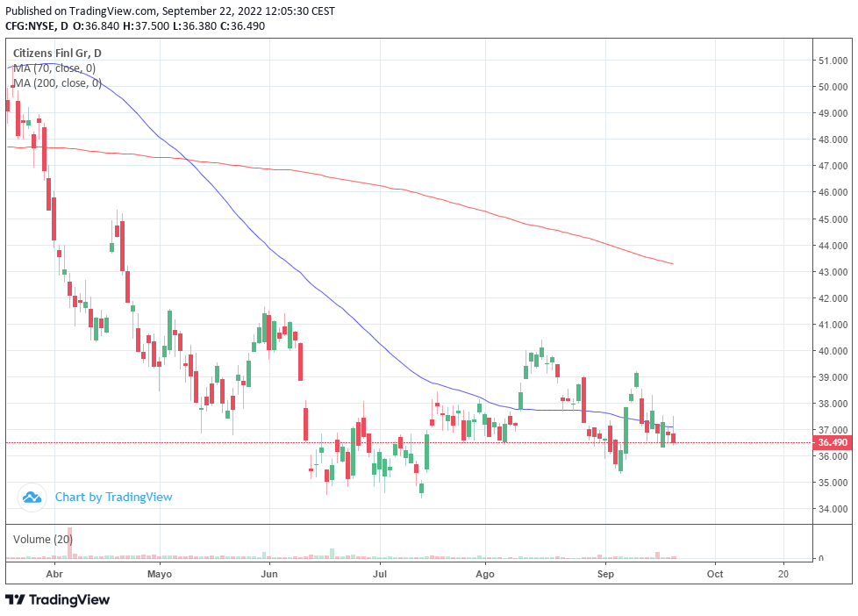Click the TradingView logo at bottom left
The image size is (858, 616).
[57, 599]
